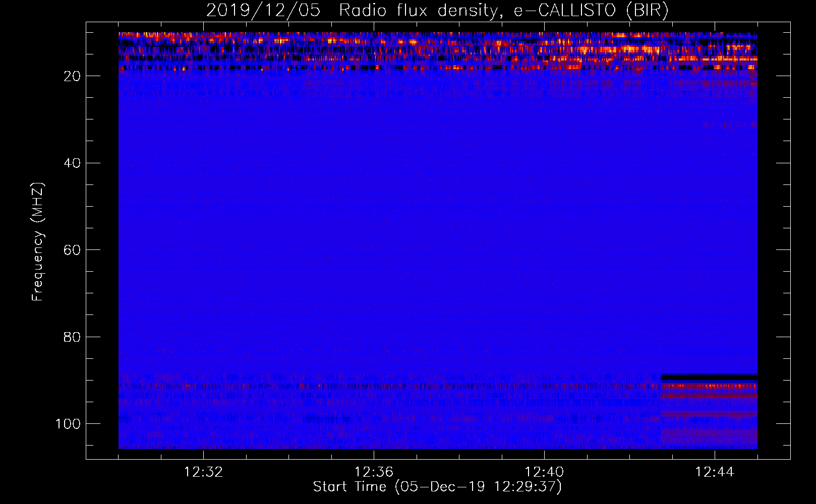This screenshot has width=816, height=504.
Task: Click the black band near 90 MHz
Action: (x=709, y=377)
